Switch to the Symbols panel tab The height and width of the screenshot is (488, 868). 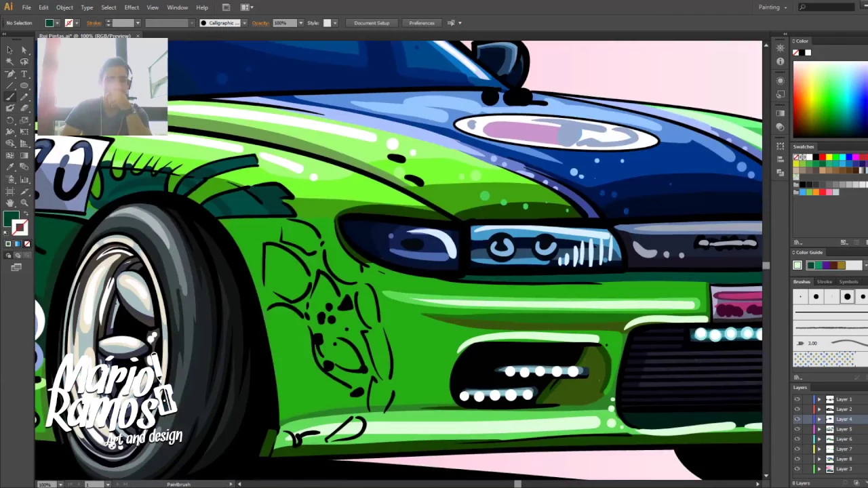[848, 282]
